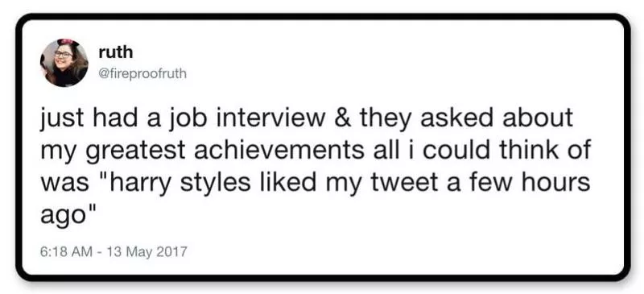644x294 pixels.
Task: Click the glasses on the avatar face
Action: click(x=63, y=54)
